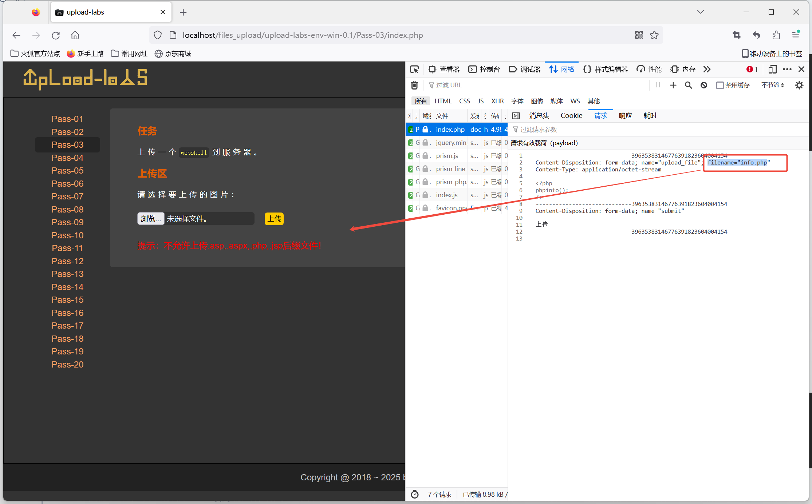Open the Pass-04 sidebar link
812x504 pixels.
[67, 158]
